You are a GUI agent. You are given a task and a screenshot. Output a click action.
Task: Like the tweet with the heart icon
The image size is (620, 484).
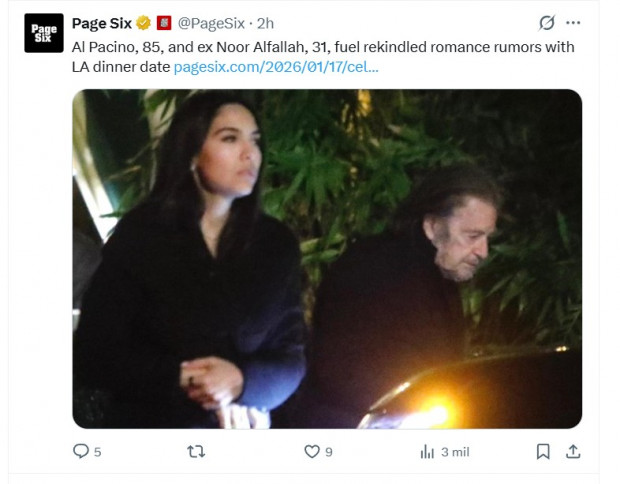(x=312, y=451)
